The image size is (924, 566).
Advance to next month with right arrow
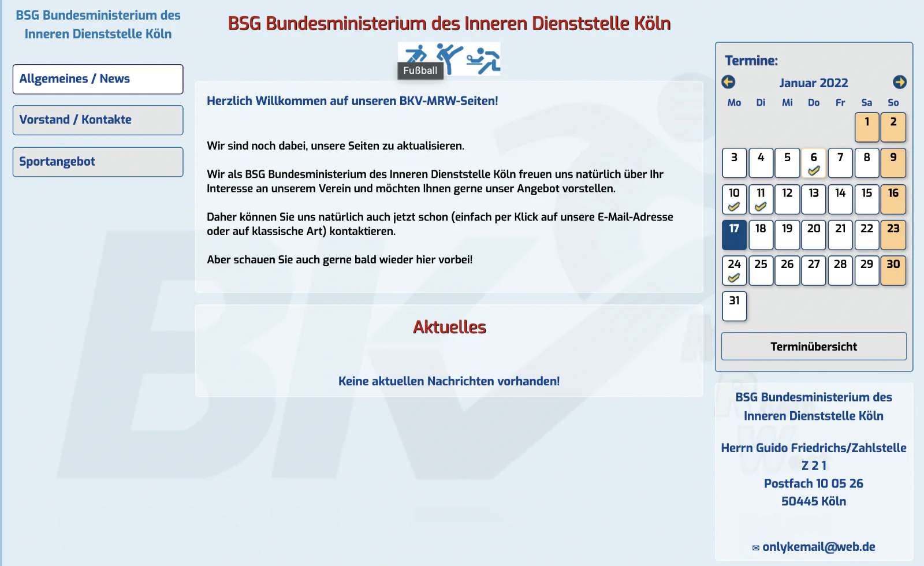900,82
